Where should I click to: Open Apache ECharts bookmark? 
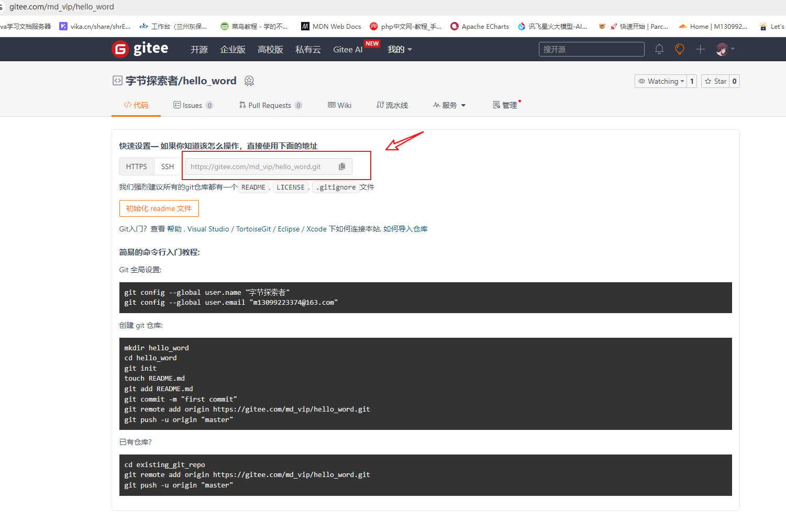(x=480, y=26)
